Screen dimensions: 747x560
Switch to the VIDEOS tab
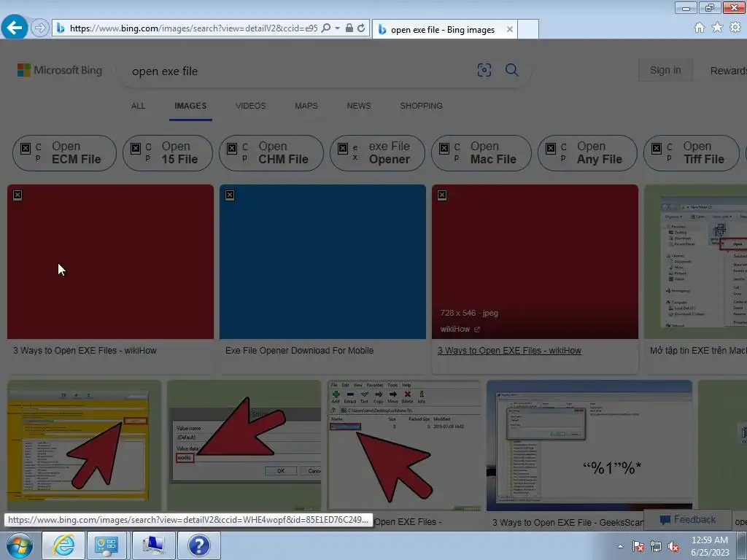[251, 106]
